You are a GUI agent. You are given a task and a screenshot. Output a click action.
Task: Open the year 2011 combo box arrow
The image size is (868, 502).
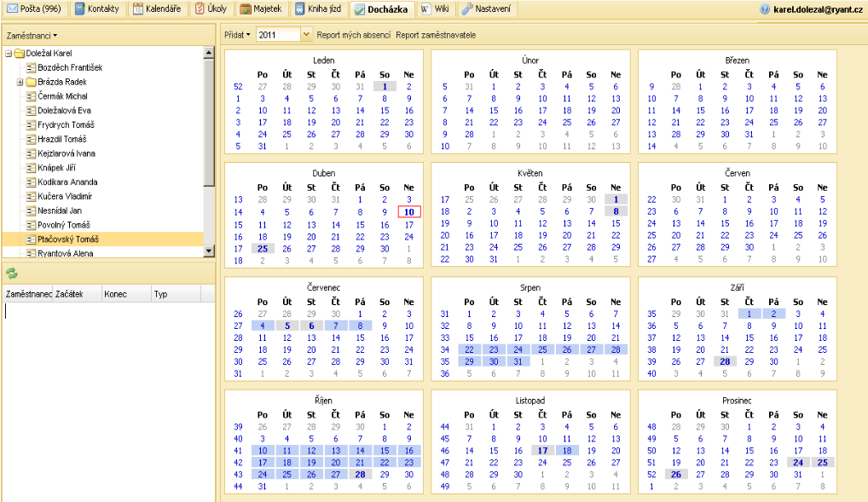pyautogui.click(x=305, y=35)
